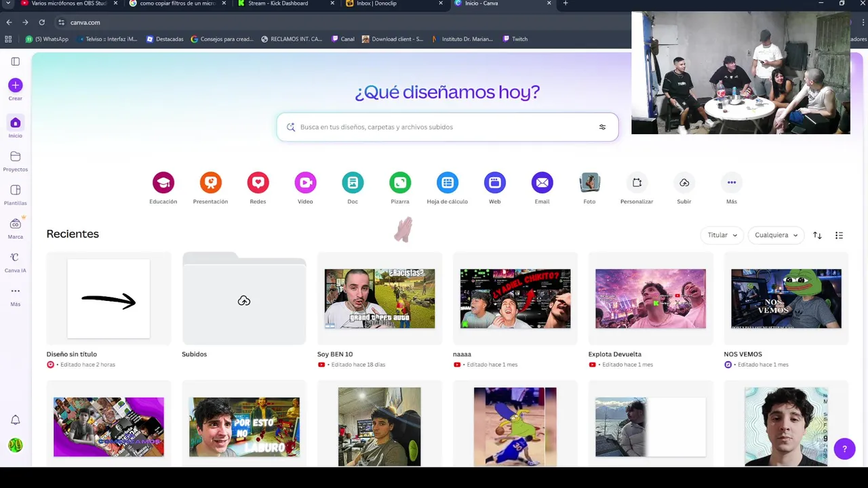Click the Soy BEN 10 title text
868x488 pixels.
pos(335,354)
